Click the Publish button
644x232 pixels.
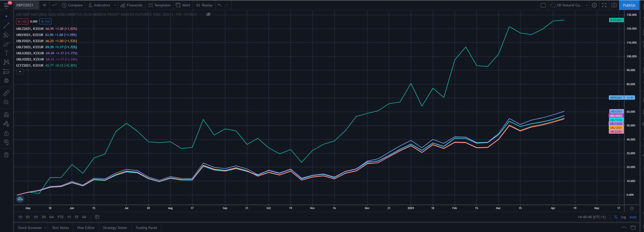click(629, 5)
